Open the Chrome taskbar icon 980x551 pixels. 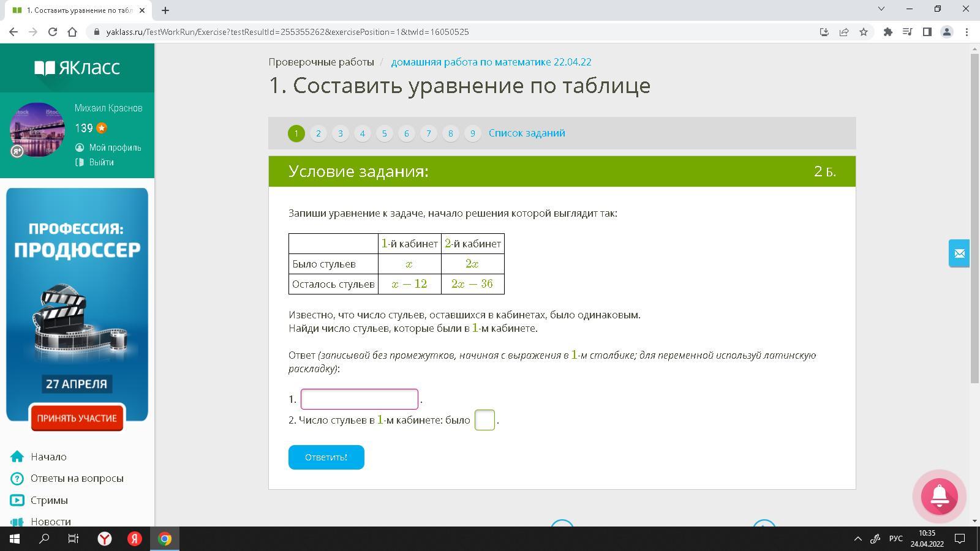165,539
